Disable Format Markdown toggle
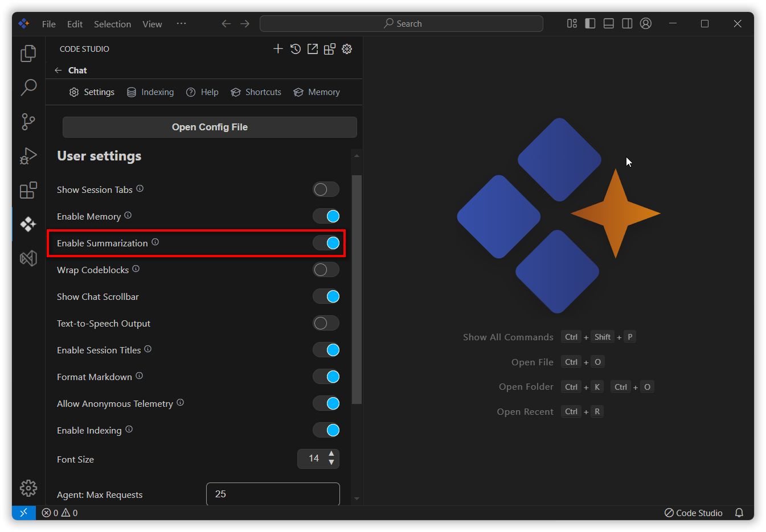 [x=326, y=377]
